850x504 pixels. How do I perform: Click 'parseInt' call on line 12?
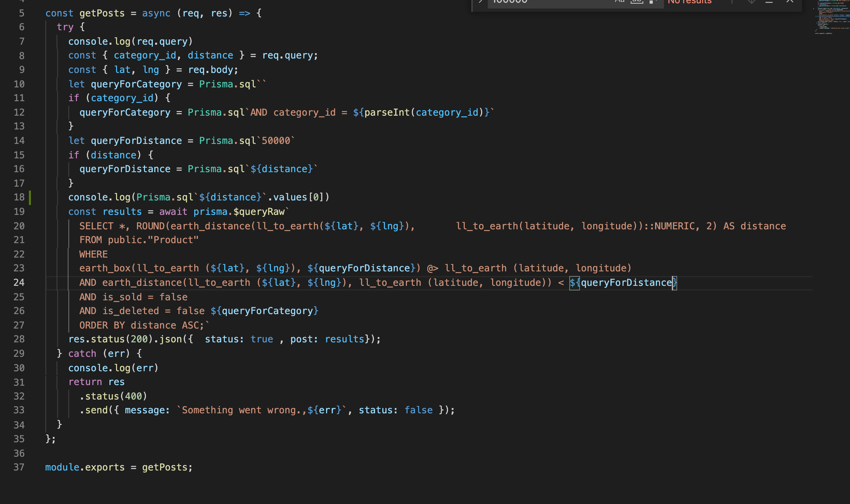[x=387, y=112]
